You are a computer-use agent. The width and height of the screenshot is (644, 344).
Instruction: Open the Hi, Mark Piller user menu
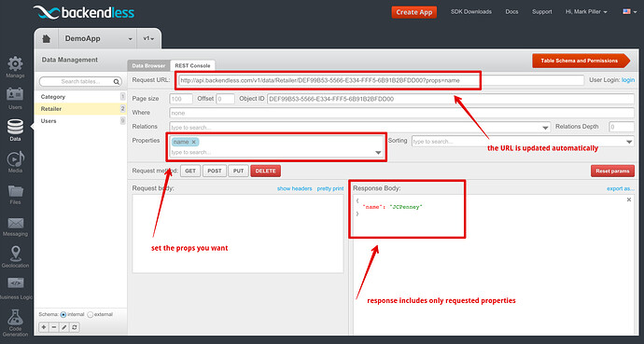click(x=586, y=12)
